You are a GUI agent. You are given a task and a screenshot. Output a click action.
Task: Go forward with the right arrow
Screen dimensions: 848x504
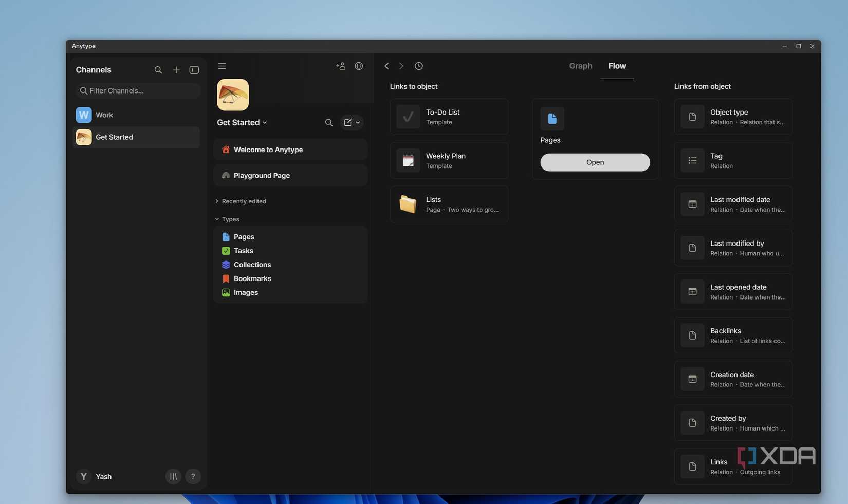(x=401, y=66)
